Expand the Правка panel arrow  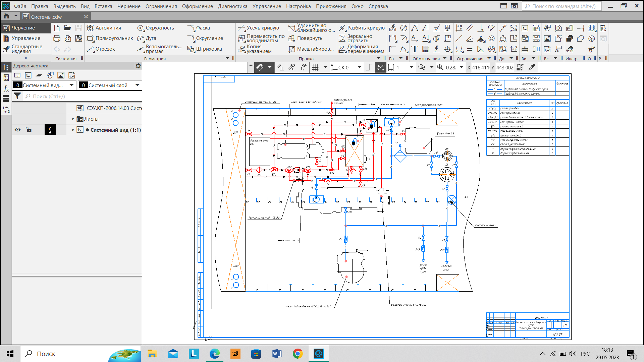[379, 58]
